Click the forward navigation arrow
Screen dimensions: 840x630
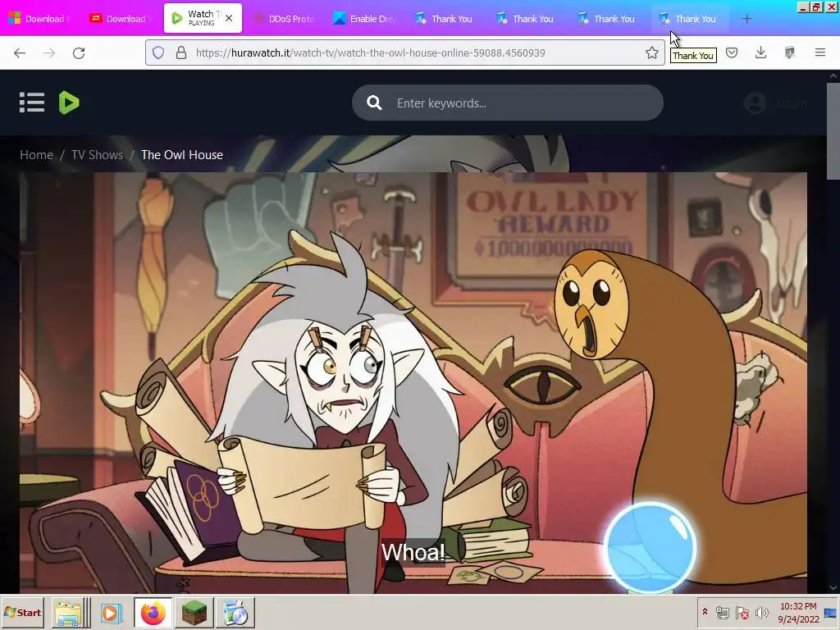click(49, 52)
